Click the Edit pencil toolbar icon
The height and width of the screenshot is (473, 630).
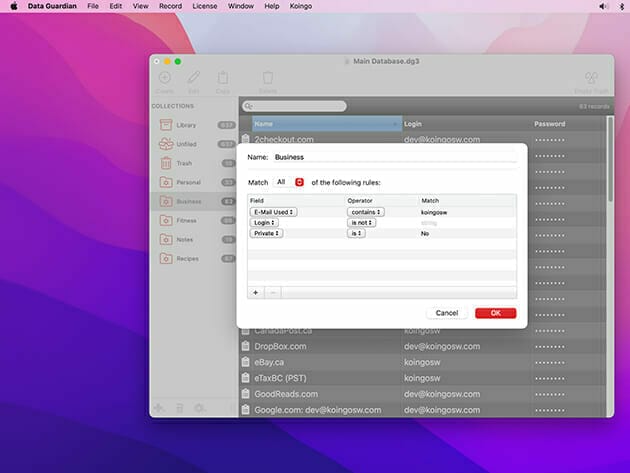coord(194,79)
